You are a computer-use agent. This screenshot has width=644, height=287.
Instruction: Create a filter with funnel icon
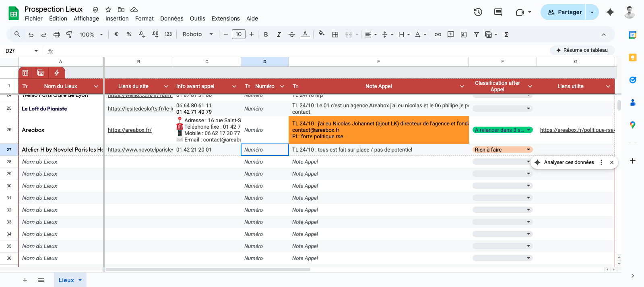click(477, 35)
